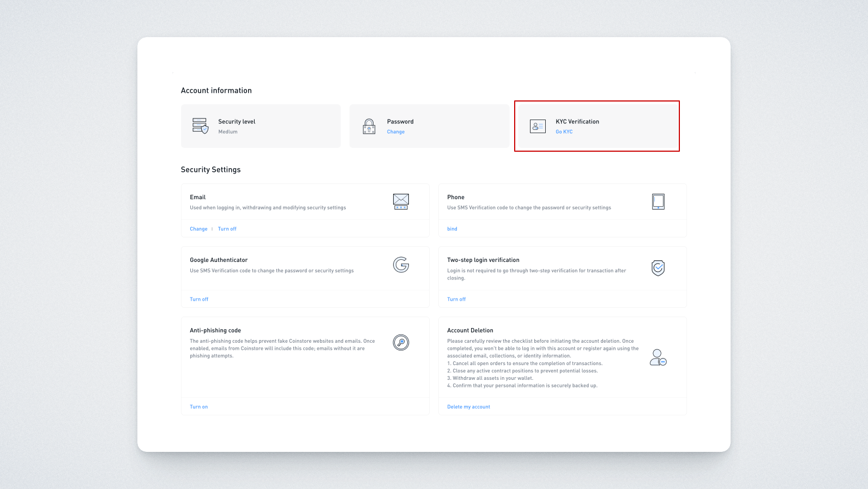The width and height of the screenshot is (868, 489).
Task: Click the Security level server shield icon
Action: (x=200, y=126)
